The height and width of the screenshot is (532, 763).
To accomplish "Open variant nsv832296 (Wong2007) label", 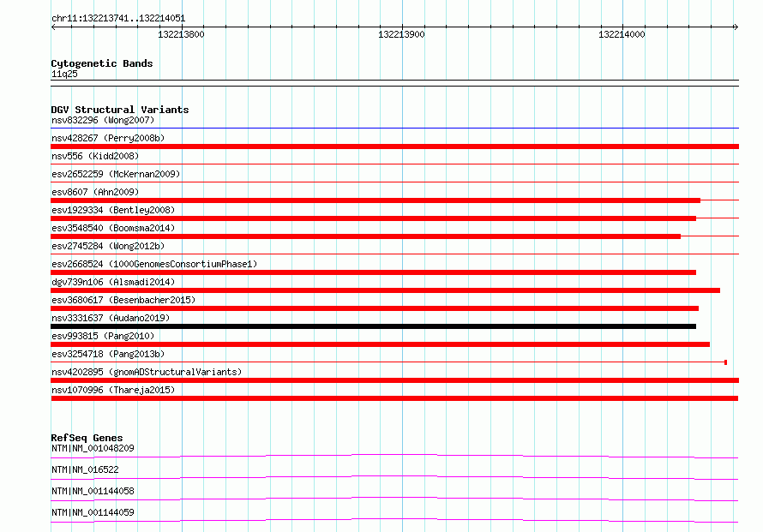I will click(x=103, y=120).
